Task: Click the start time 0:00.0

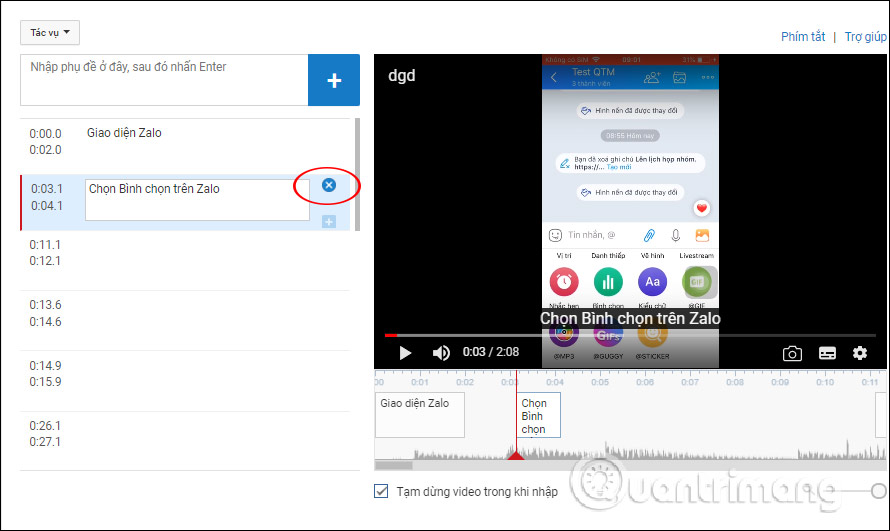Action: click(45, 134)
